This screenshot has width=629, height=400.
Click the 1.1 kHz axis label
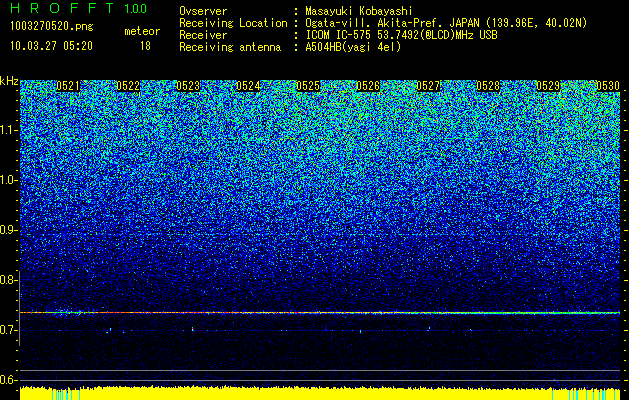(8, 130)
